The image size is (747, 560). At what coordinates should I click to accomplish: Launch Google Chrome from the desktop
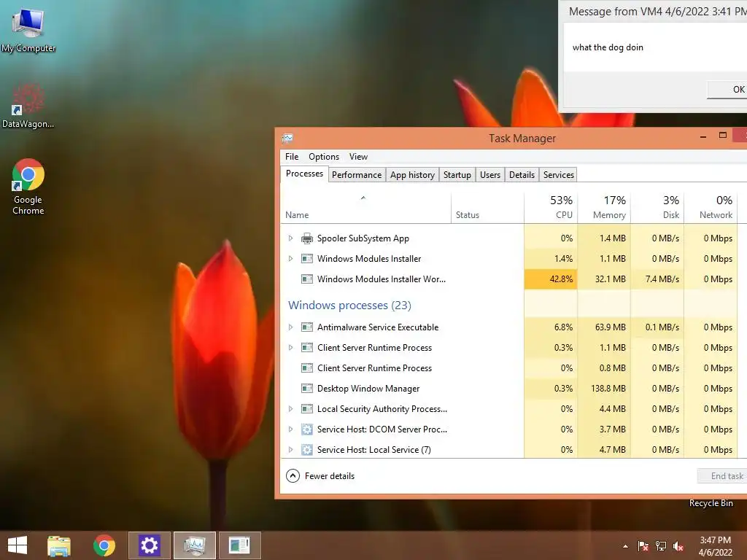click(x=28, y=186)
